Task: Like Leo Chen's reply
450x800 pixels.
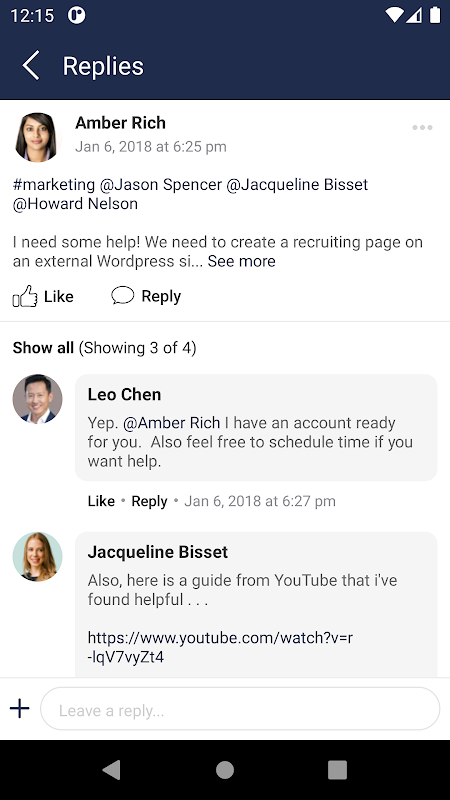Action: (x=101, y=501)
